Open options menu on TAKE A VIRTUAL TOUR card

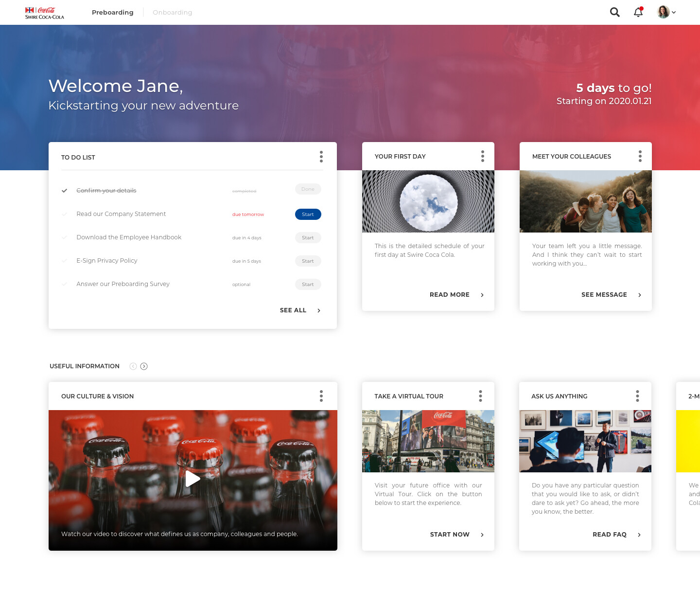481,396
